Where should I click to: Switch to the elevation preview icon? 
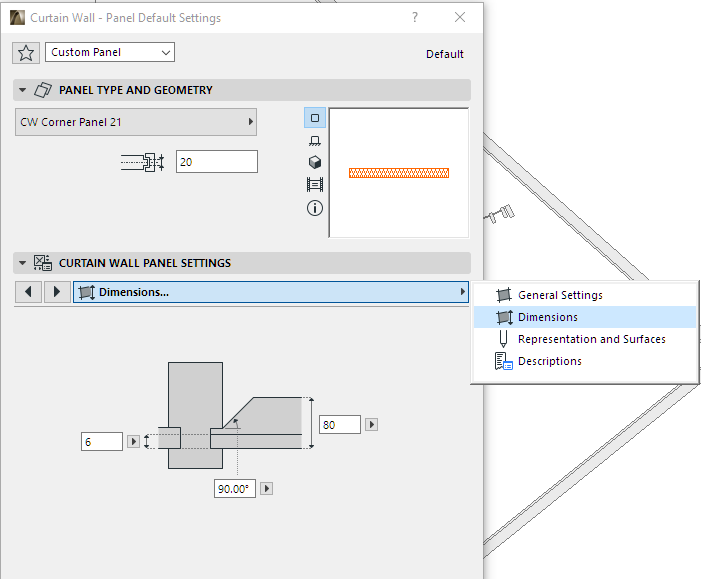click(315, 141)
